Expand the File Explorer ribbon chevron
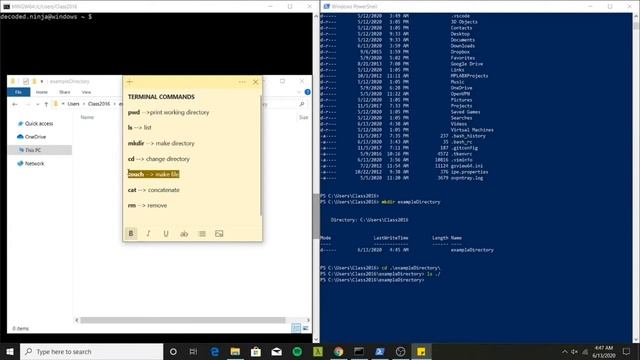 point(299,92)
